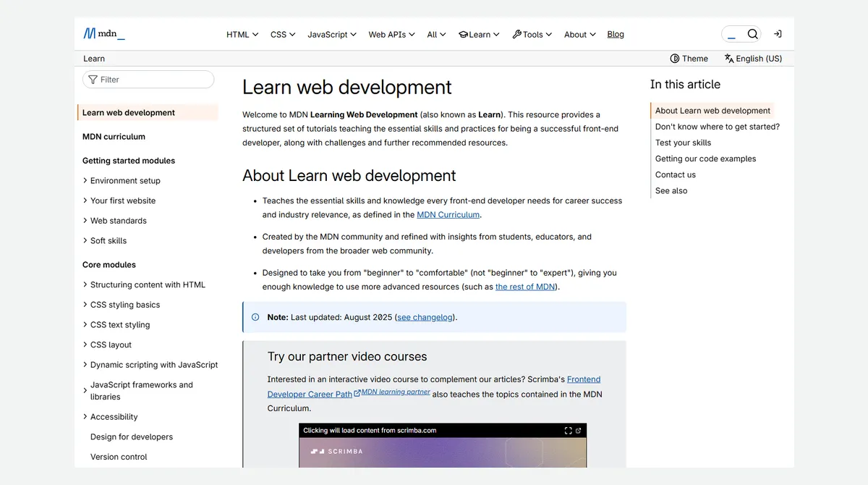Screen dimensions: 868x485
Task: Open Tools menu in top navigation
Action: point(532,34)
